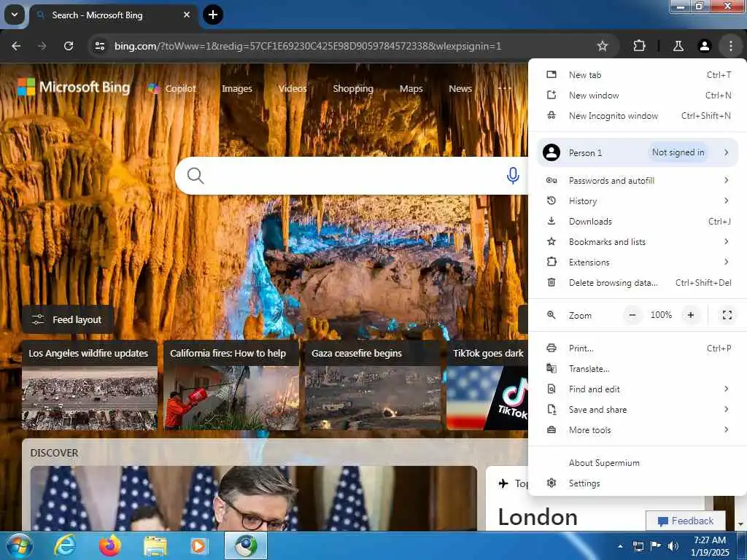Launch Firefox from taskbar
Screen dimensions: 747x560
[x=110, y=545]
